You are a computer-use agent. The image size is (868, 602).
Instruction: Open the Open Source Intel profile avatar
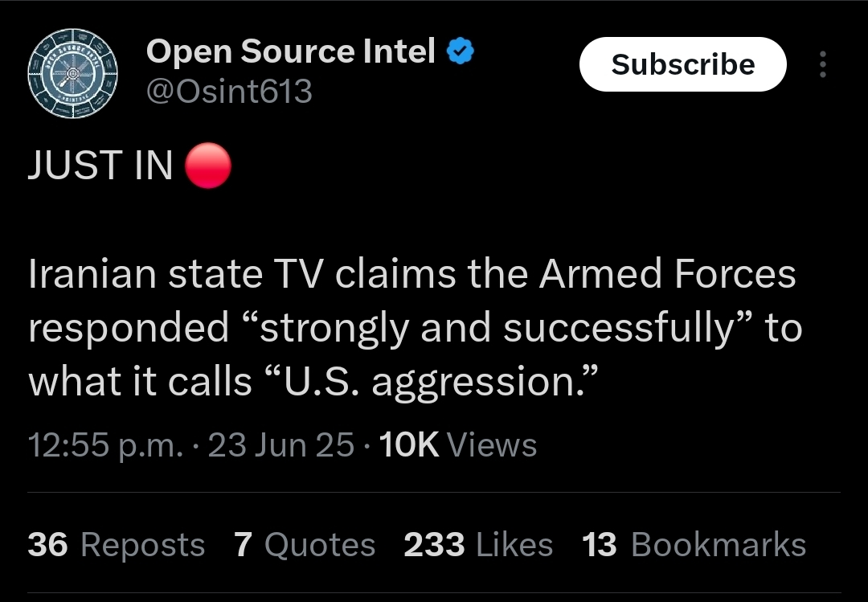coord(72,73)
